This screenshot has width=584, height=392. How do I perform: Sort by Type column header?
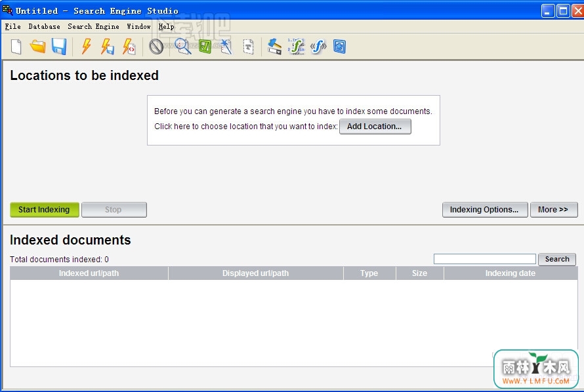pos(369,273)
